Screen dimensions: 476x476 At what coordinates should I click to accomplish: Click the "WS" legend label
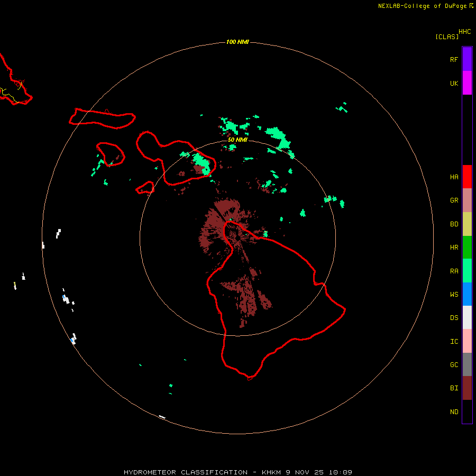(x=454, y=294)
